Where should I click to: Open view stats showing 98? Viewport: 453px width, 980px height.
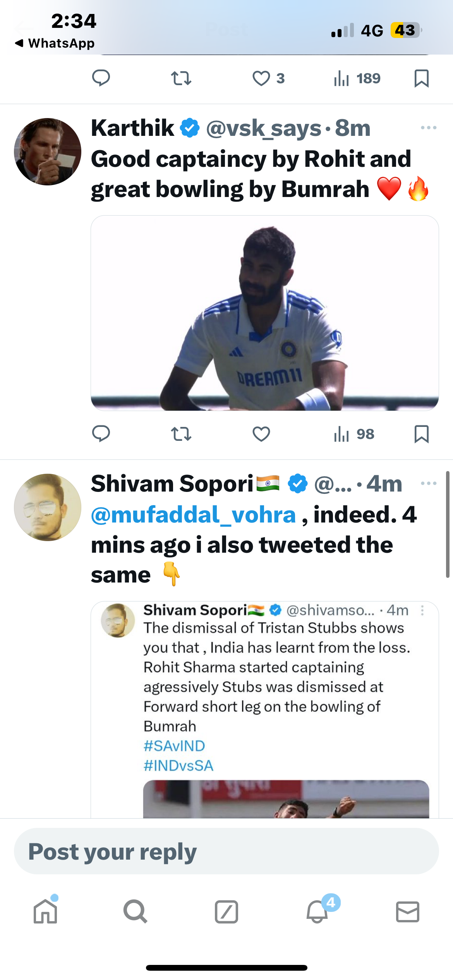click(354, 434)
